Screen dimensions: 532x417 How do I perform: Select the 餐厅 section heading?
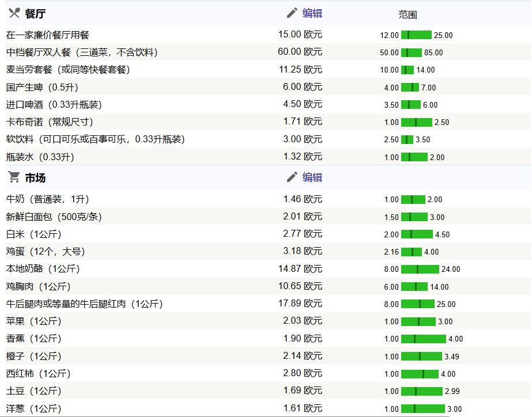click(x=35, y=14)
